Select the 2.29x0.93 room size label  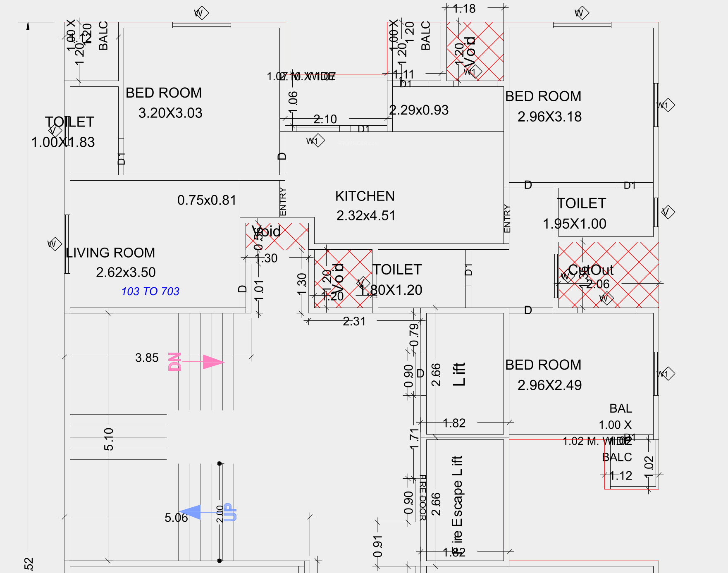418,110
